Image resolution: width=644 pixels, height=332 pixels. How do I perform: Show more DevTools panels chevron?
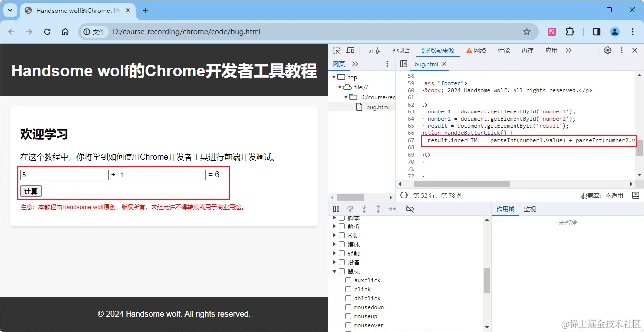pyautogui.click(x=569, y=50)
